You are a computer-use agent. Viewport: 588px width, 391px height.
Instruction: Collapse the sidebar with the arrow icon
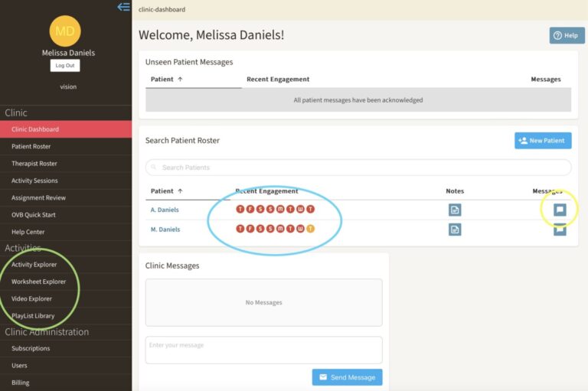[123, 7]
